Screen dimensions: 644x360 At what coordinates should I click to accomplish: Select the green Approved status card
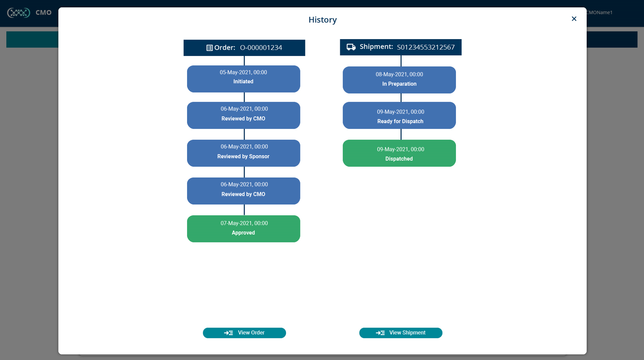click(x=243, y=229)
